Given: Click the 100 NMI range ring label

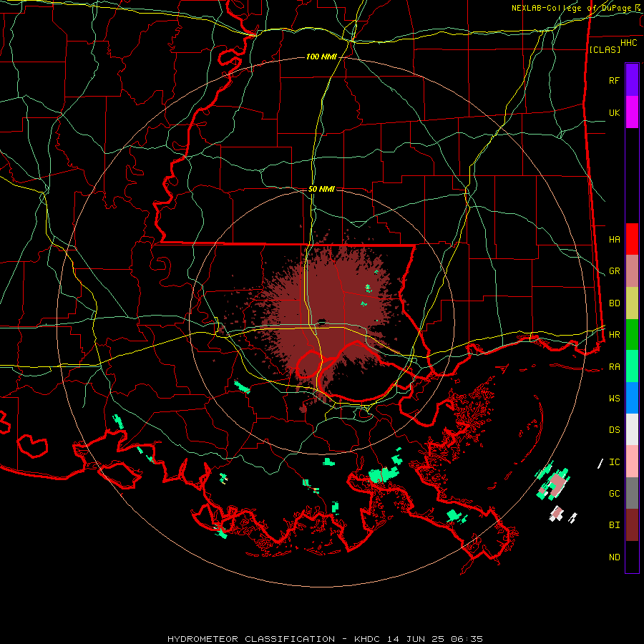Looking at the screenshot, I should click(x=321, y=57).
